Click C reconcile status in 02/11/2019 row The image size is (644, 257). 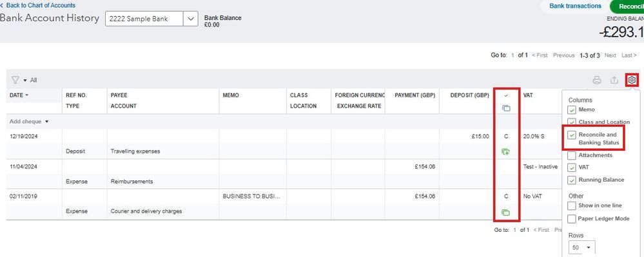click(x=506, y=196)
